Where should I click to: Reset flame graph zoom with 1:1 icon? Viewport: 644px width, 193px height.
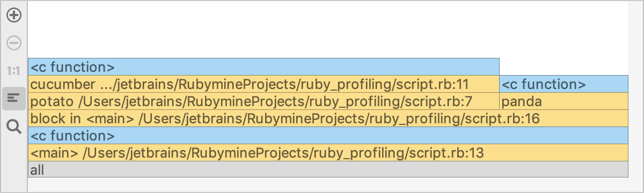14,70
